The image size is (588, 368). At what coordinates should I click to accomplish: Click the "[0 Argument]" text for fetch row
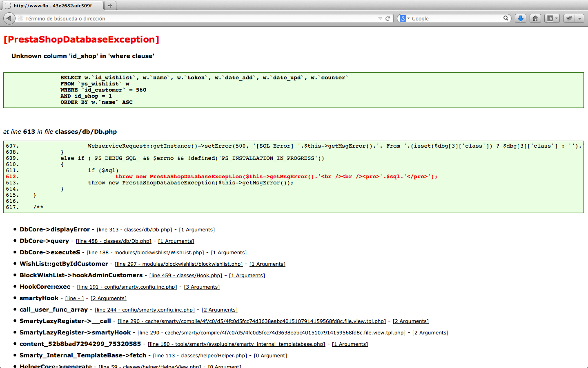click(x=271, y=356)
